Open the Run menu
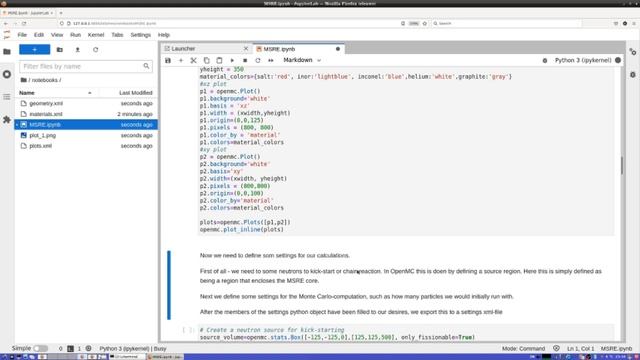 click(75, 35)
